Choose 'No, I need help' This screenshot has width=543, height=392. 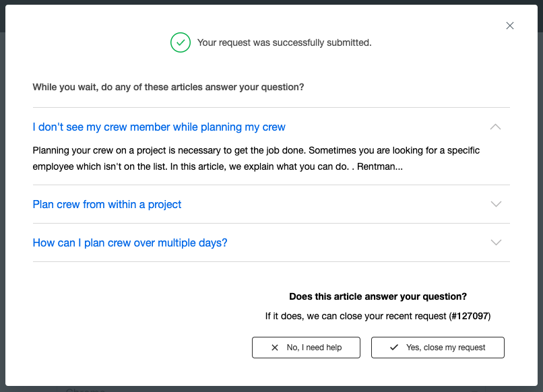point(306,348)
